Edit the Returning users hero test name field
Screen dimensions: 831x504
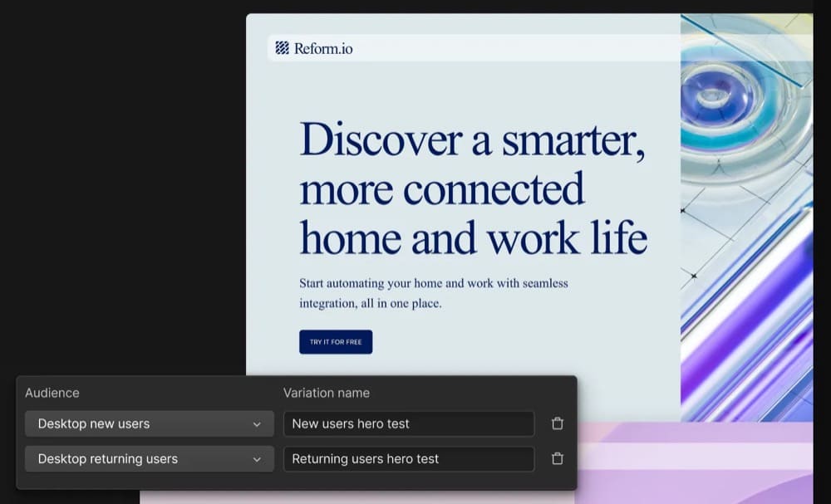[x=409, y=458]
